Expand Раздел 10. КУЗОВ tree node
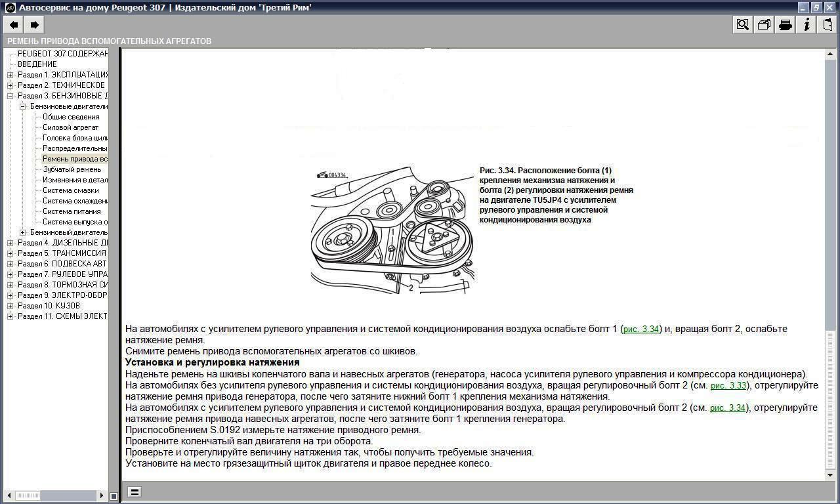Screen dimensions: 840x504 10,306
